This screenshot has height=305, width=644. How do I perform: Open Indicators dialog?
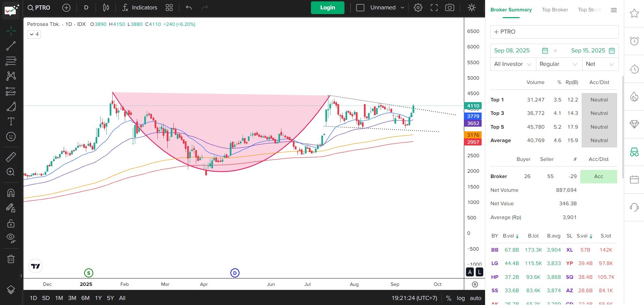tap(140, 8)
